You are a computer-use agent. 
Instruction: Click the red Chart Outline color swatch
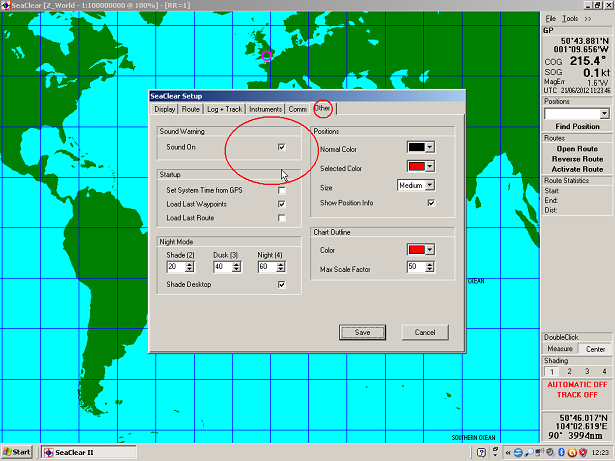pos(416,249)
